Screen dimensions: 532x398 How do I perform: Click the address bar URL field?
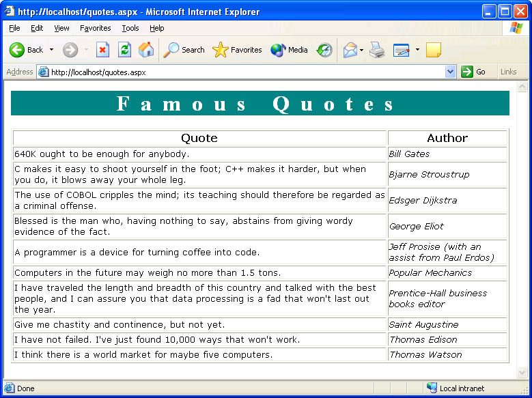coord(247,72)
